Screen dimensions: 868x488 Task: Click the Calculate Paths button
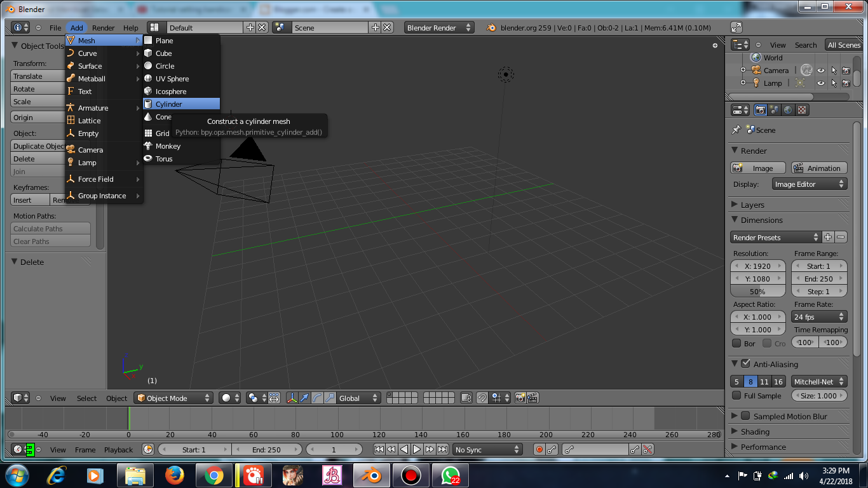51,229
